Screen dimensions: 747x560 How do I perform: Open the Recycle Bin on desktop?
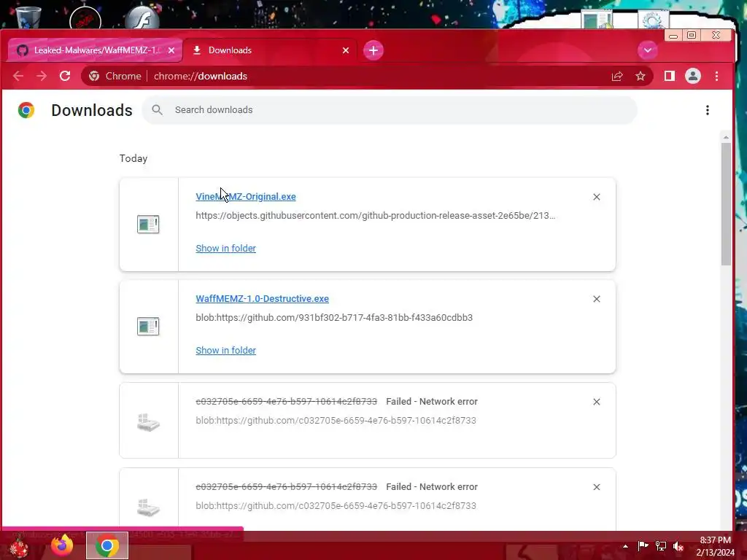28,17
